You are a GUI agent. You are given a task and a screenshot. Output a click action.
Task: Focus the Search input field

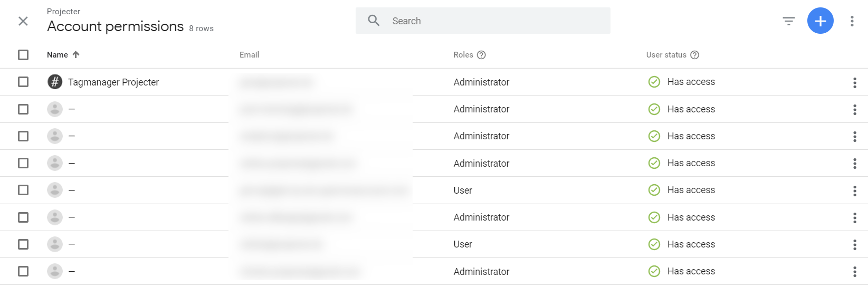tap(483, 21)
